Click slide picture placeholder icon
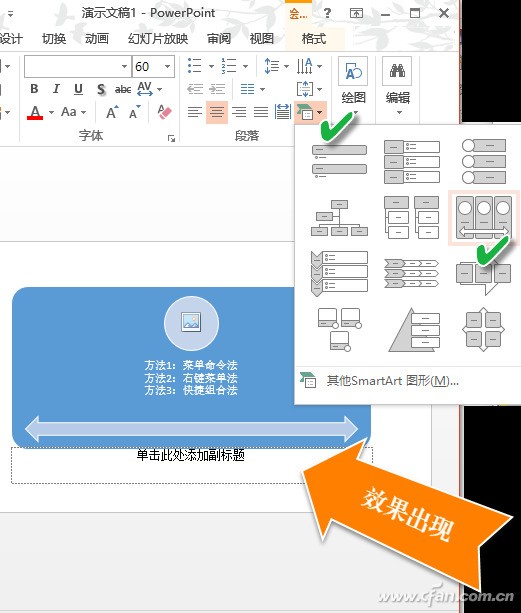 [x=192, y=323]
